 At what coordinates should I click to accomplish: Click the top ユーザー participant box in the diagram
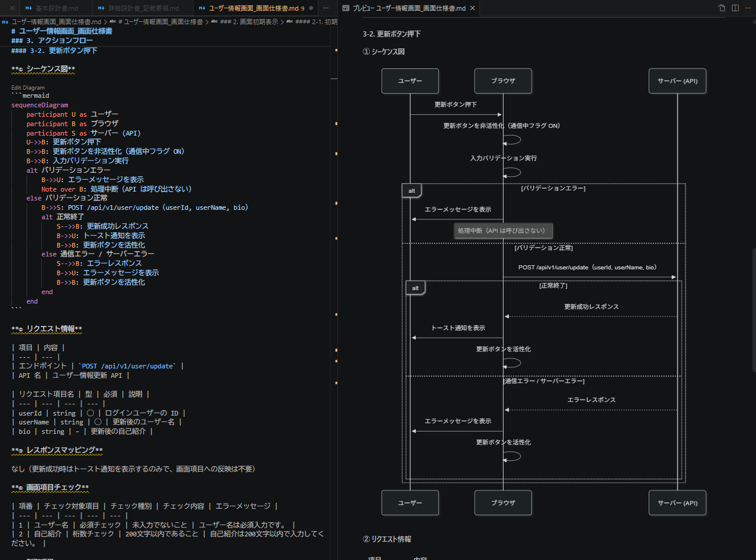410,81
